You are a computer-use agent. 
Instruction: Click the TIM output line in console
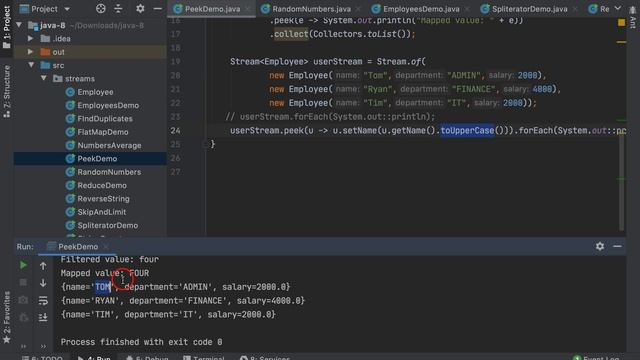point(168,315)
